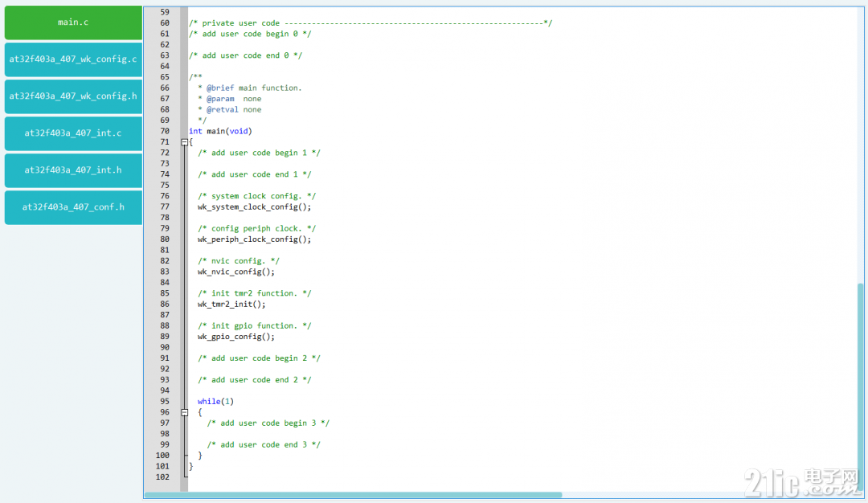
Task: Select the at32f403a_407_conf.h tab
Action: click(73, 207)
